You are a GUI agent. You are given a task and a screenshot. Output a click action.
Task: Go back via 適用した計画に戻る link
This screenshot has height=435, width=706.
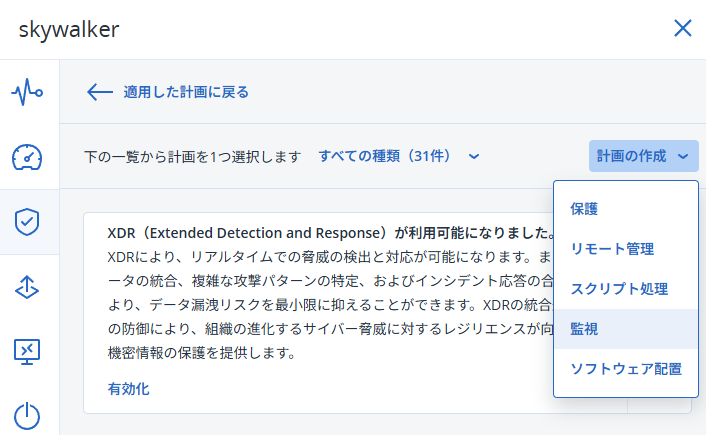pos(186,92)
